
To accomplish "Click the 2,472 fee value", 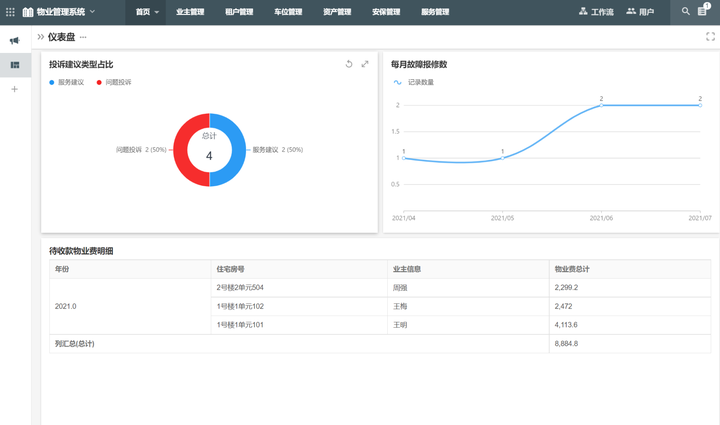I will [x=563, y=306].
